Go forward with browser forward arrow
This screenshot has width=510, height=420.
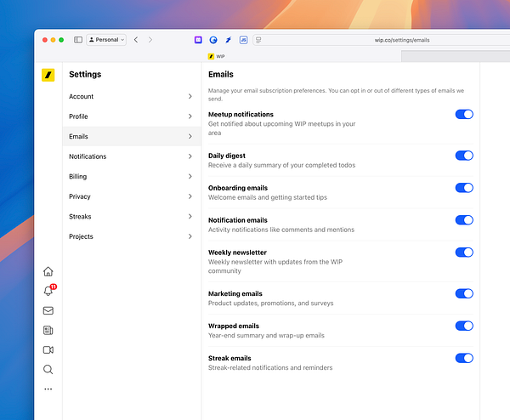(150, 40)
